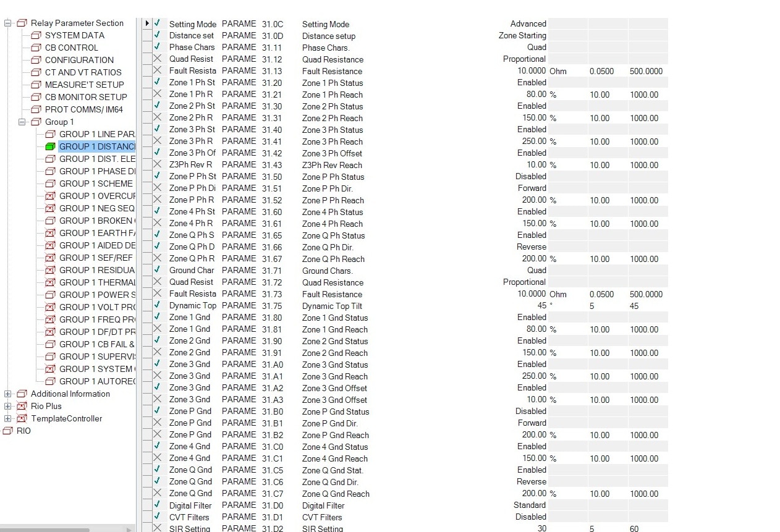Click the tree panel horizontal scrollbar thumb
Image resolution: width=780 pixels, height=532 pixels.
pos(45,530)
